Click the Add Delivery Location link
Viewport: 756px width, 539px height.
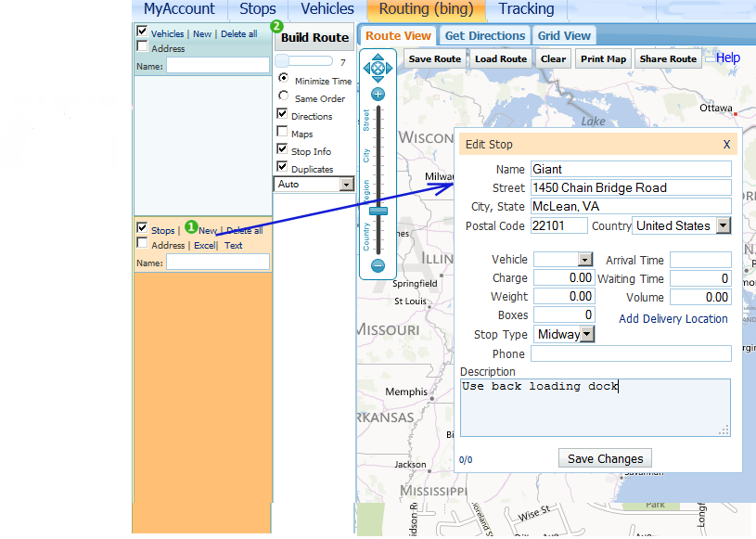[673, 317]
